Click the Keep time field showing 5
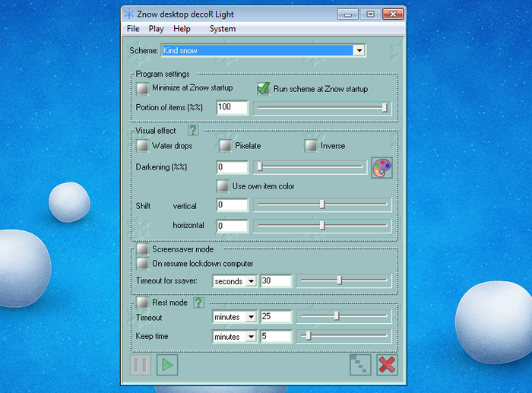 coord(276,336)
